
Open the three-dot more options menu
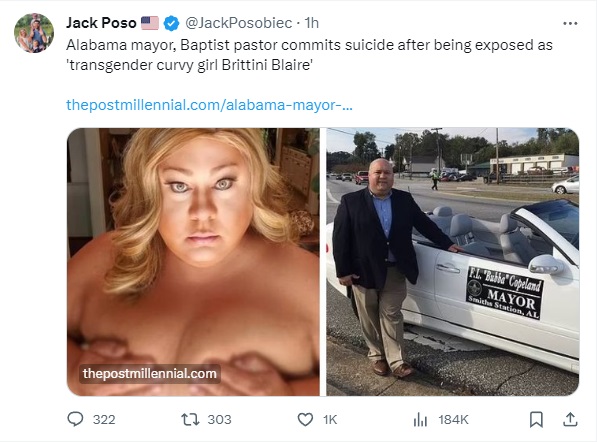tap(570, 24)
